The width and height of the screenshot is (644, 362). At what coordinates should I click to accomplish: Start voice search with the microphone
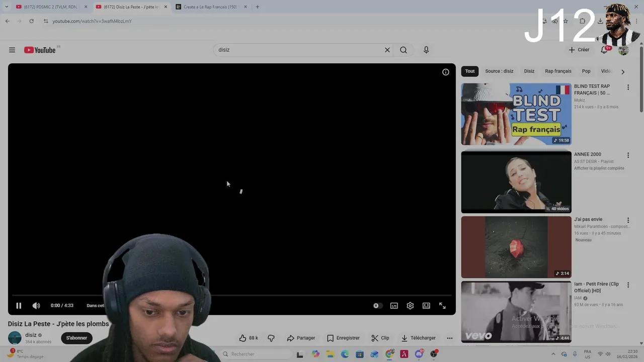pyautogui.click(x=426, y=50)
